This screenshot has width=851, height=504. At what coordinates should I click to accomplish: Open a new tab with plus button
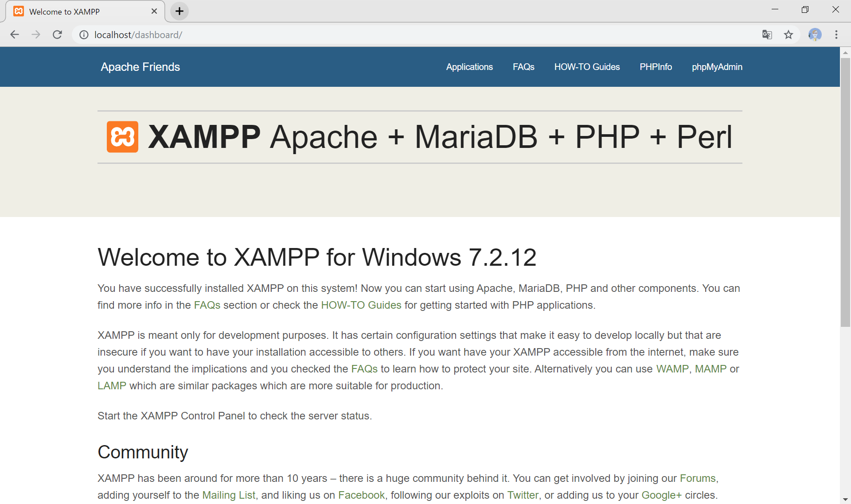180,11
